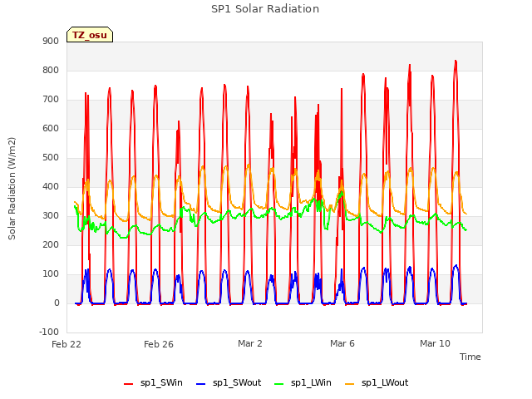Click the 300 y-axis tick label
The image size is (532, 399).
point(51,216)
